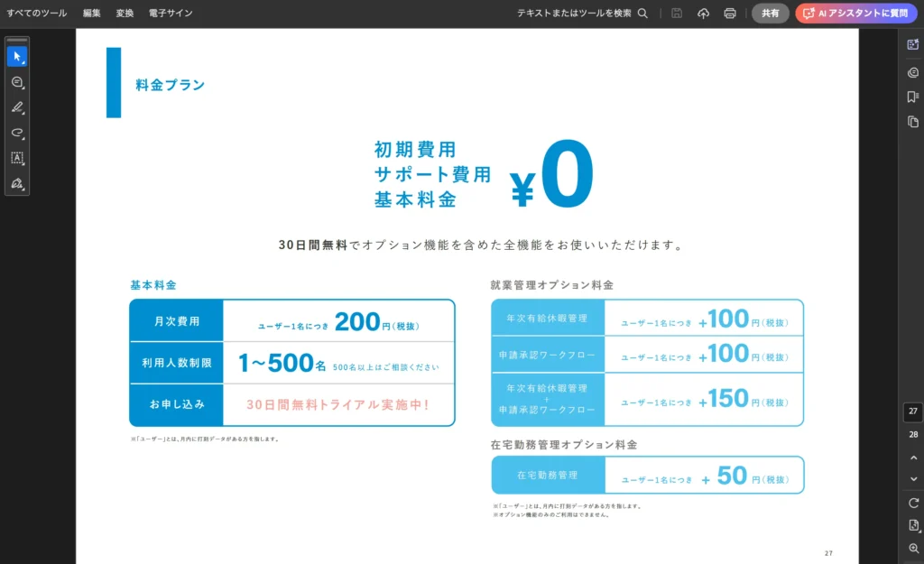Choose the comment tool in left toolbar
This screenshot has height=564, width=924.
click(17, 82)
